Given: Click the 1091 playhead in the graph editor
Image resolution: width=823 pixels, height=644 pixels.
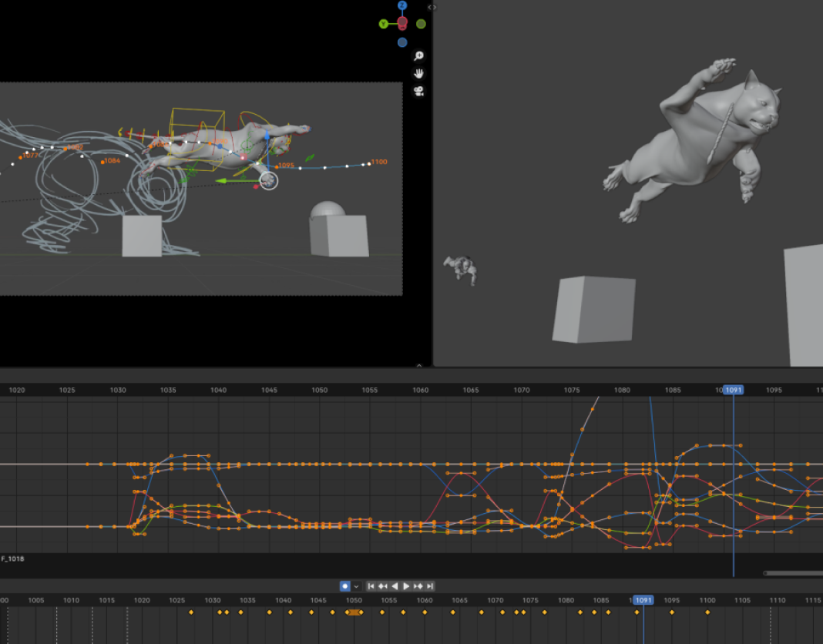Looking at the screenshot, I should (x=733, y=390).
